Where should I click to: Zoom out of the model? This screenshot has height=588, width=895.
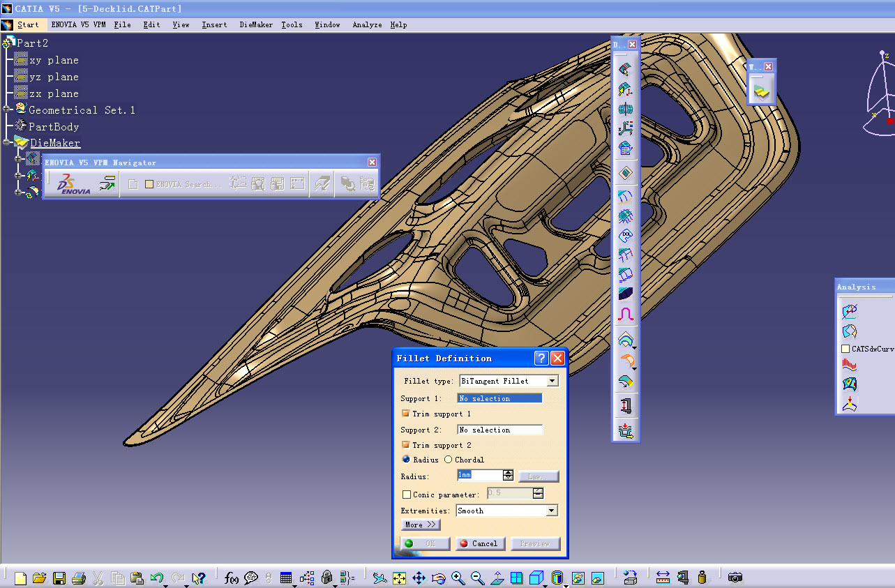point(477,578)
